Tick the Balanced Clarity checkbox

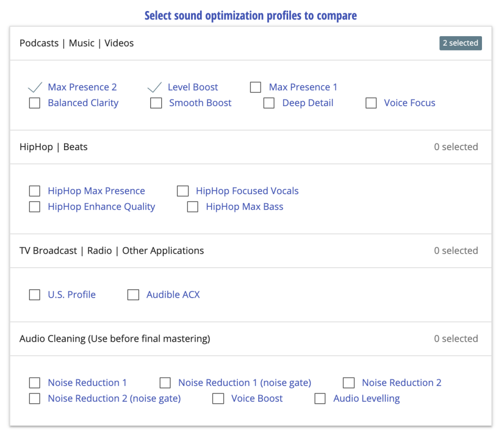tap(35, 103)
